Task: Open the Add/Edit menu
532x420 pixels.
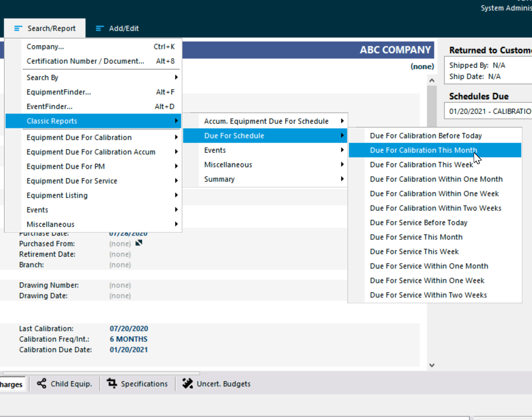Action: 117,29
